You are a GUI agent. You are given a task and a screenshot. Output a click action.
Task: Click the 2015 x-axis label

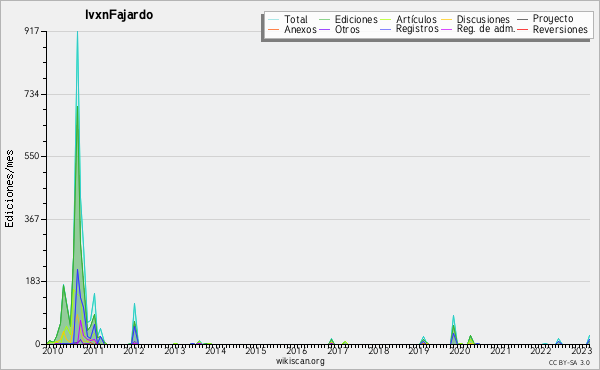(256, 350)
